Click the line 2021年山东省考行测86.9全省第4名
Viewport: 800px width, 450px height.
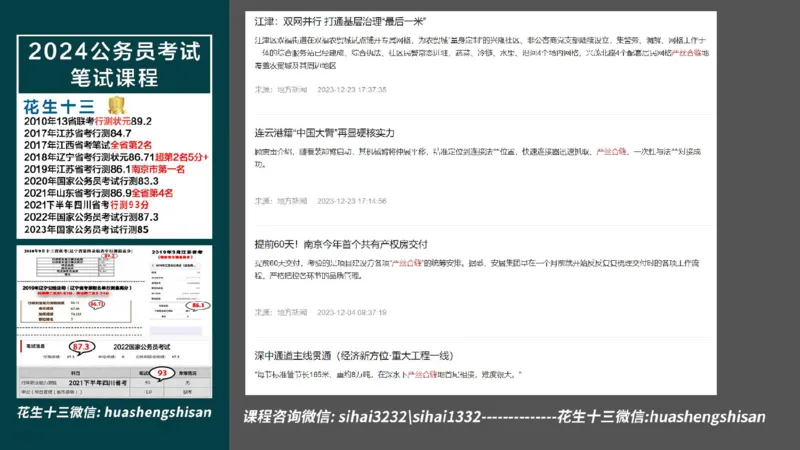[x=98, y=193]
